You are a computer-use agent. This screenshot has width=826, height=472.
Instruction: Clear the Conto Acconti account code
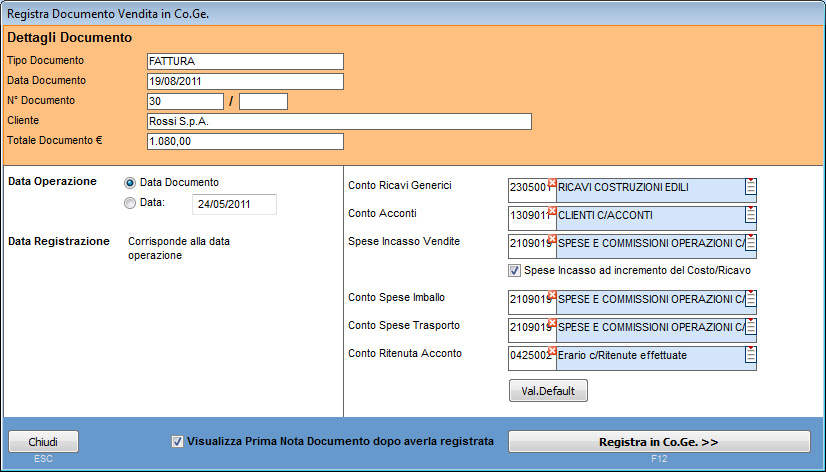click(551, 210)
